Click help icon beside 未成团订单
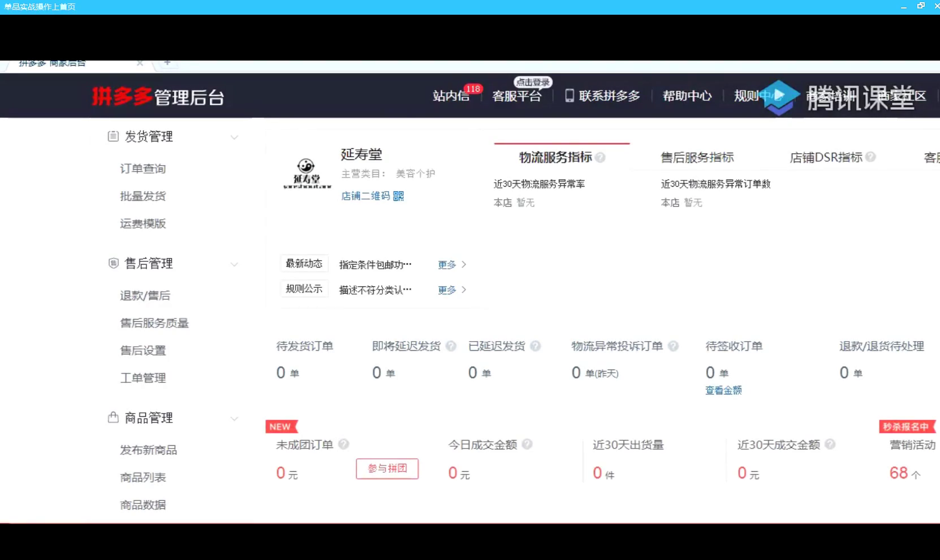The height and width of the screenshot is (560, 940). [343, 444]
